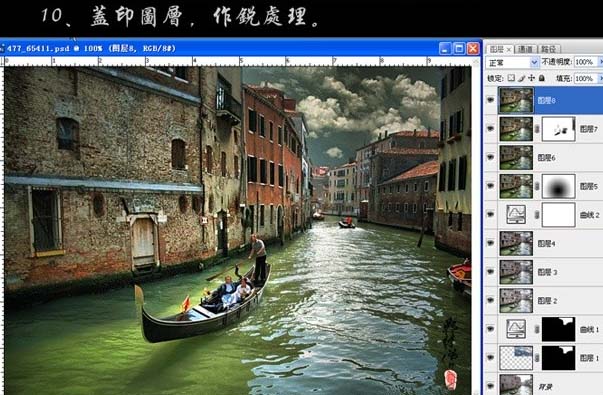This screenshot has width=603, height=395.
Task: Maximize the 477_65411.psd document window
Action: point(459,48)
